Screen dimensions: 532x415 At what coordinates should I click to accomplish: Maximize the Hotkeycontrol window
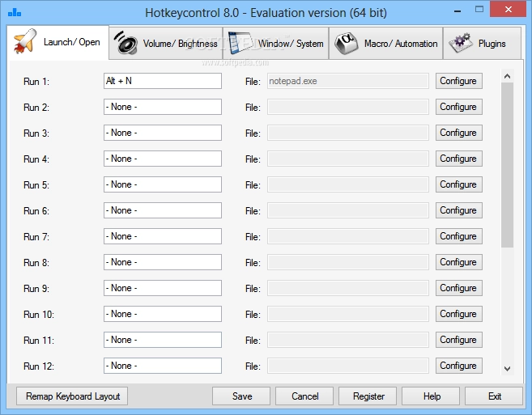479,10
